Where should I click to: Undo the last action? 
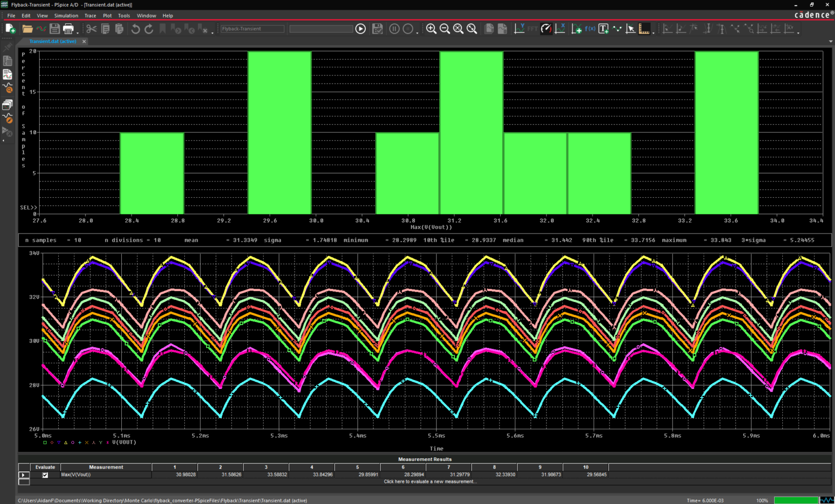click(x=135, y=29)
